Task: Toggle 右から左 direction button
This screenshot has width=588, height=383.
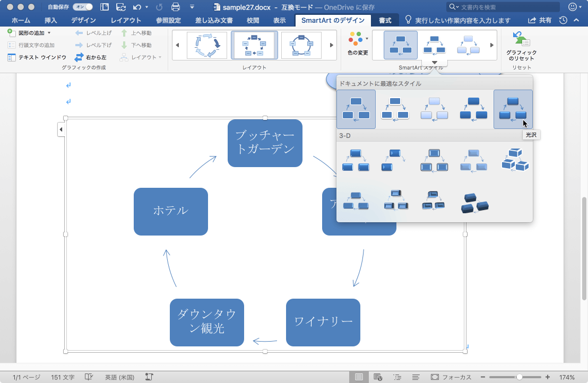Action: pos(90,57)
